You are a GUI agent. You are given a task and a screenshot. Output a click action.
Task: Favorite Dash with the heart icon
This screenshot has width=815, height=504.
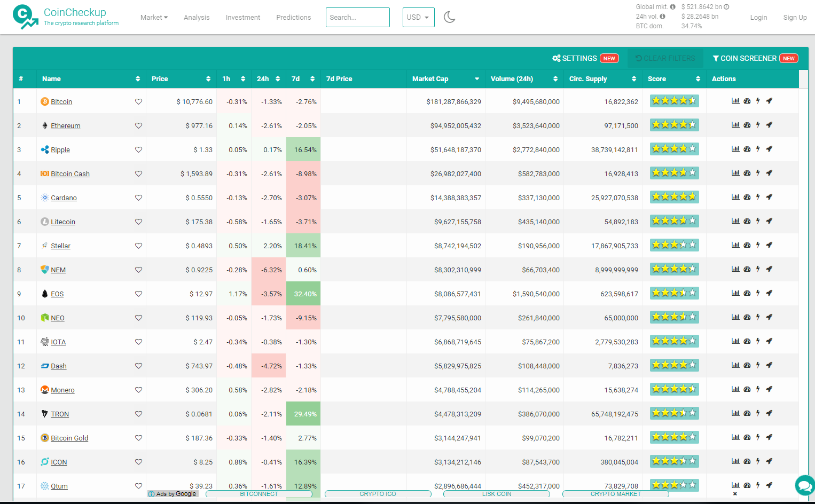(138, 366)
